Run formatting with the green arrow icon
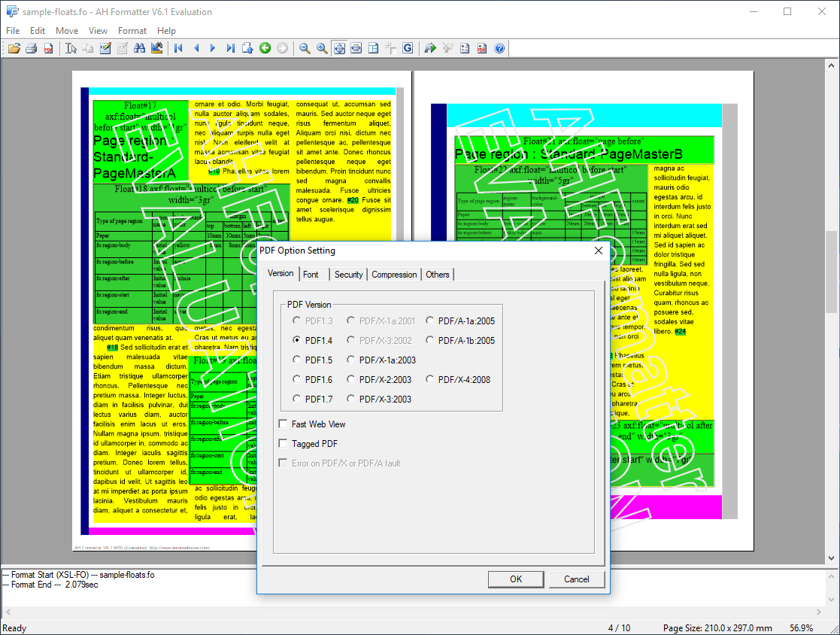The height and width of the screenshot is (635, 840). pos(430,48)
